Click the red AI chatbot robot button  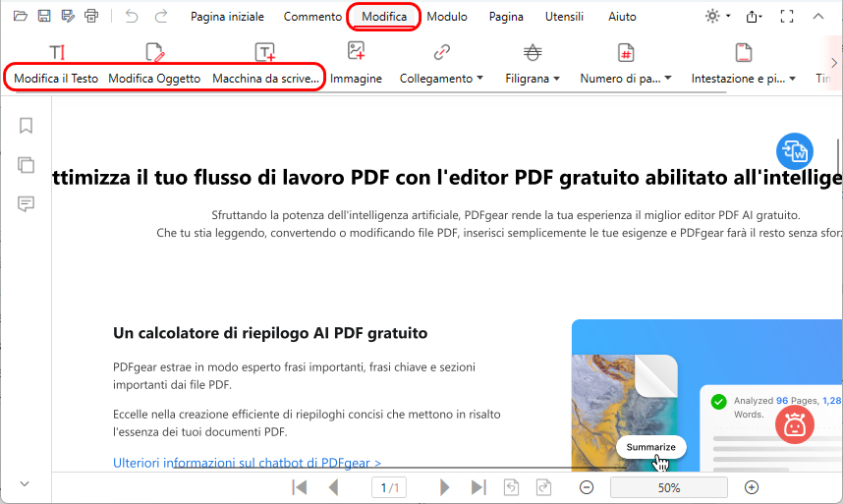(795, 423)
